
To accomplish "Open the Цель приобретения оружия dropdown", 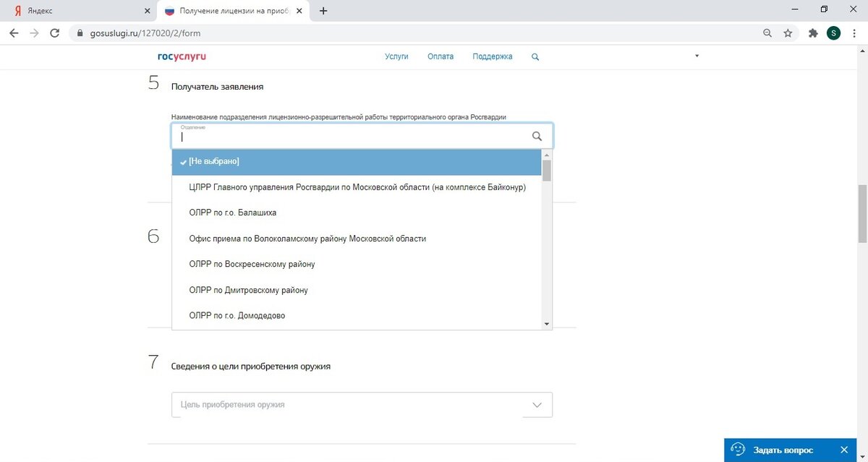I will point(362,405).
